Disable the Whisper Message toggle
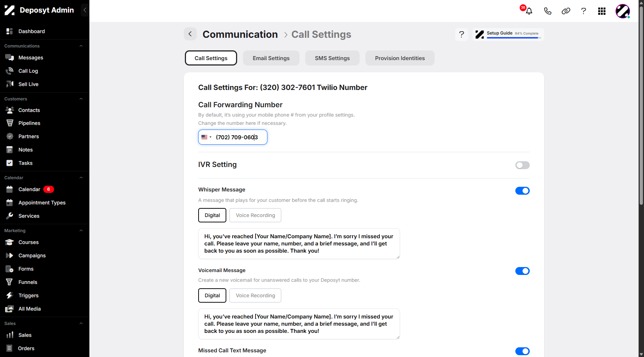This screenshot has height=357, width=644. 522,191
